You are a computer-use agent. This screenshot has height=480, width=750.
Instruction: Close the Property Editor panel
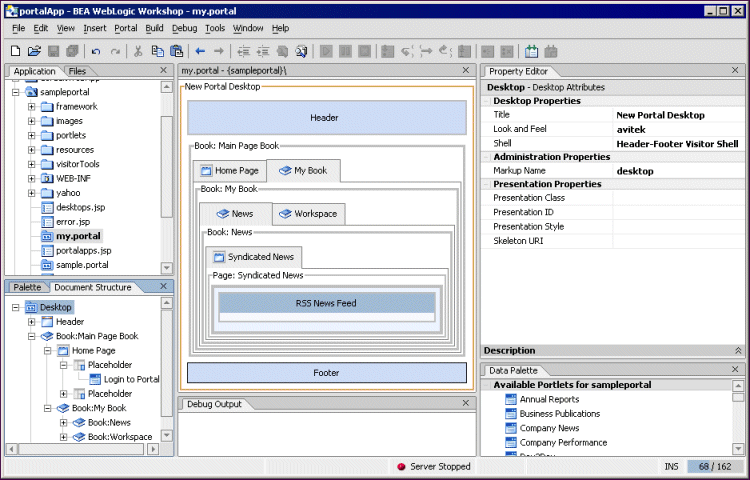pos(735,70)
